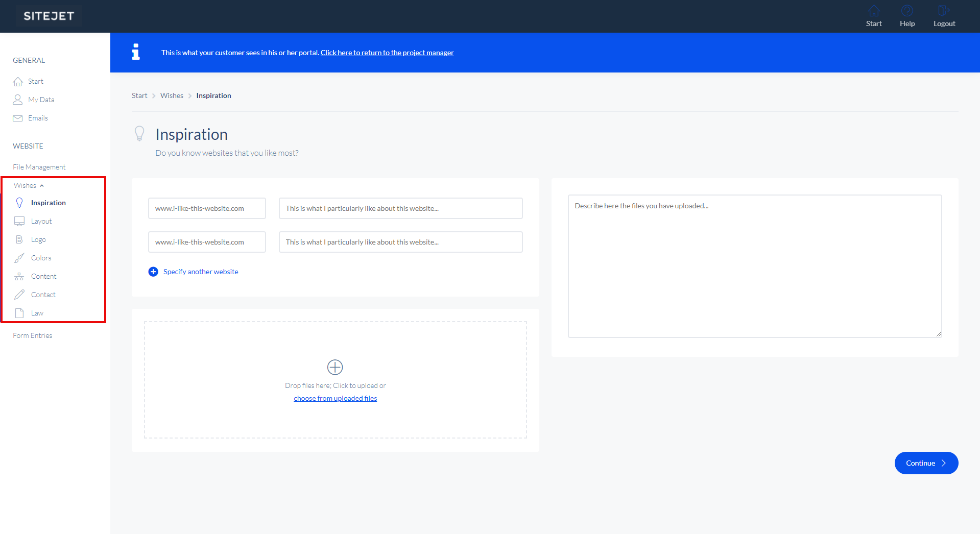The height and width of the screenshot is (534, 980).
Task: Click choose from uploaded files link
Action: pos(336,398)
